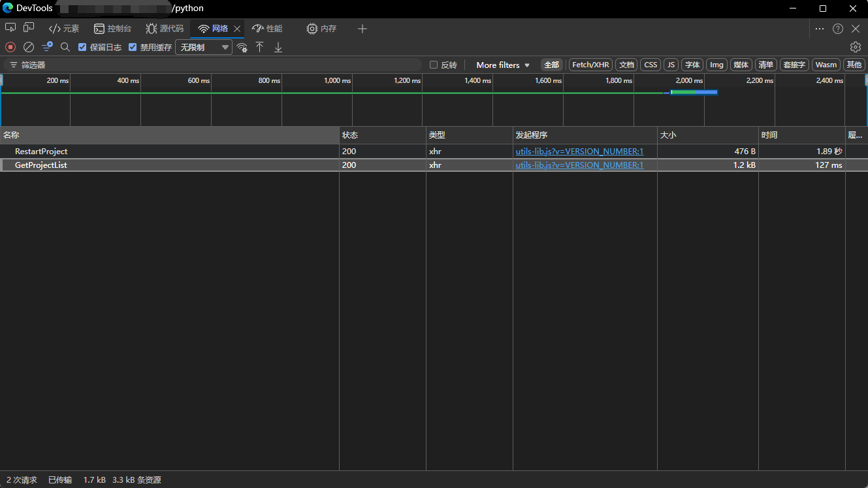This screenshot has height=488, width=868.
Task: Open the DevTools customize ellipsis menu
Action: [820, 28]
